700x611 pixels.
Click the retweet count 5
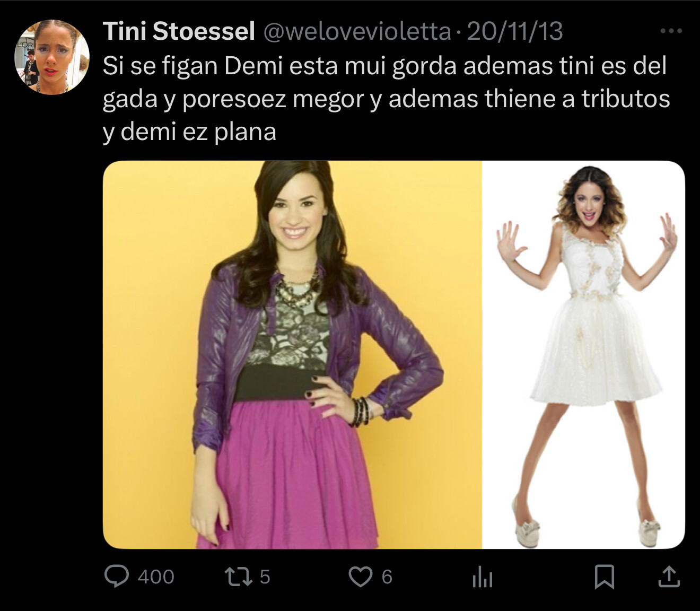coord(265,577)
